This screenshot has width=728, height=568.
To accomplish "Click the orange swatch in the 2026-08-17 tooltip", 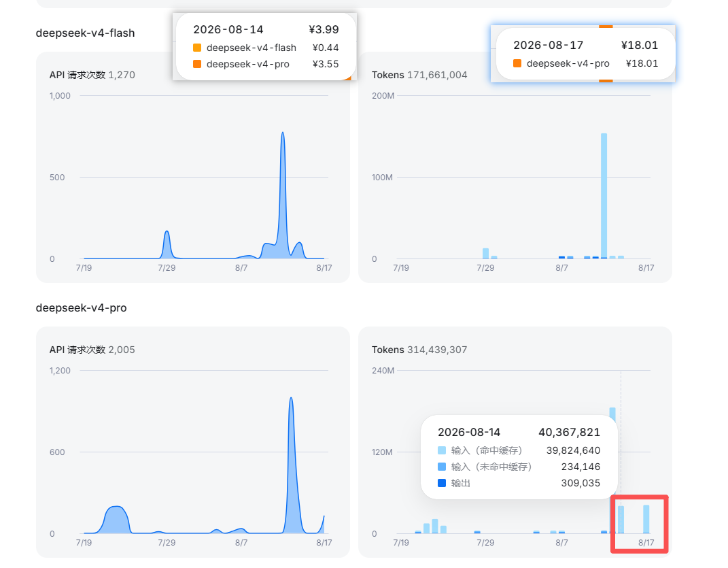I will click(x=517, y=63).
